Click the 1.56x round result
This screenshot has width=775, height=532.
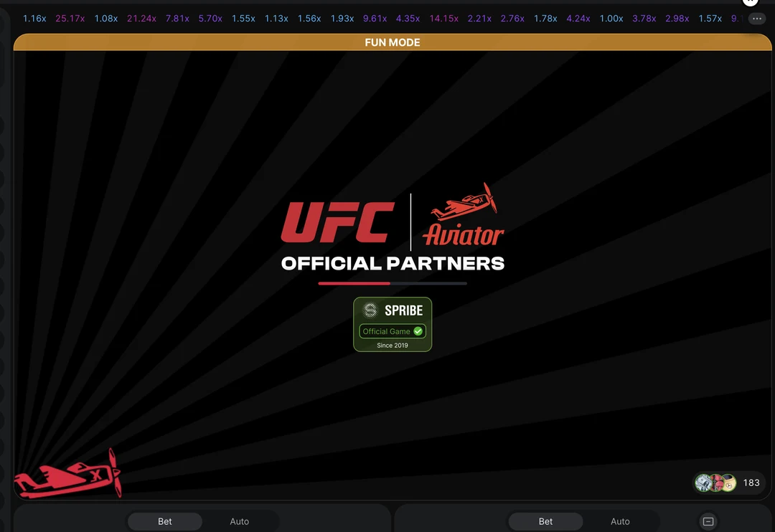tap(309, 19)
